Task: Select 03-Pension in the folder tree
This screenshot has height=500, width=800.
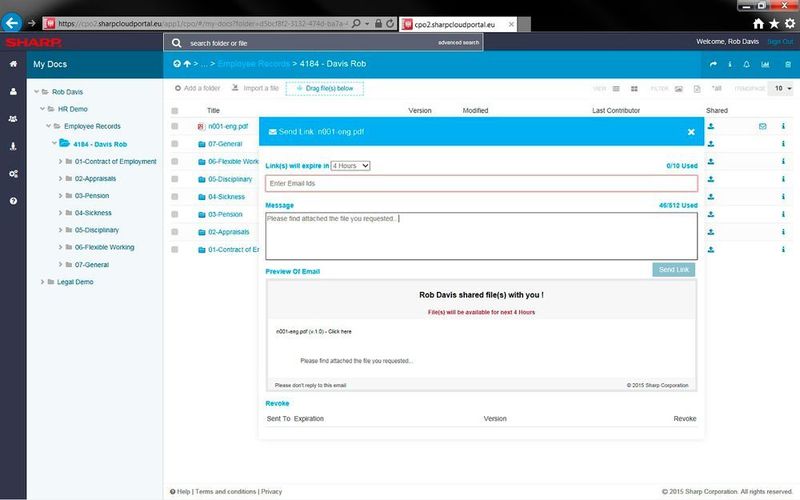Action: tap(92, 196)
